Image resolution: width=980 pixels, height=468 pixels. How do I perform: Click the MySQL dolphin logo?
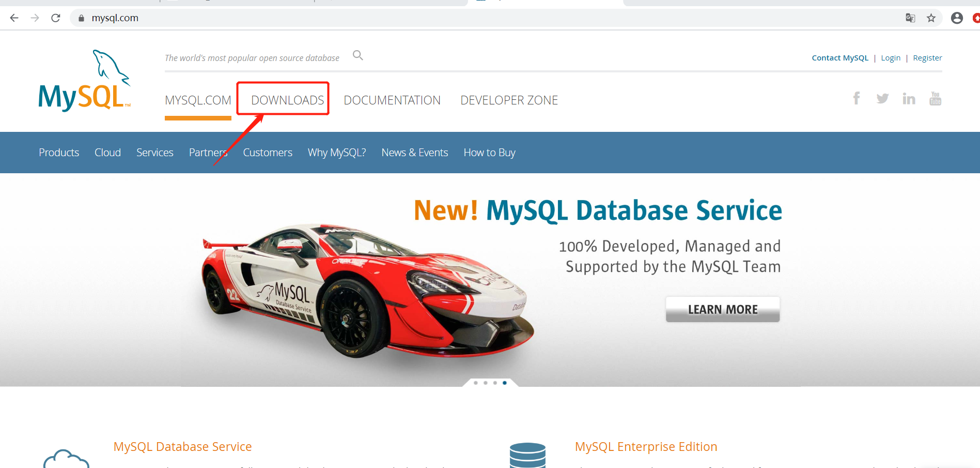(x=85, y=80)
